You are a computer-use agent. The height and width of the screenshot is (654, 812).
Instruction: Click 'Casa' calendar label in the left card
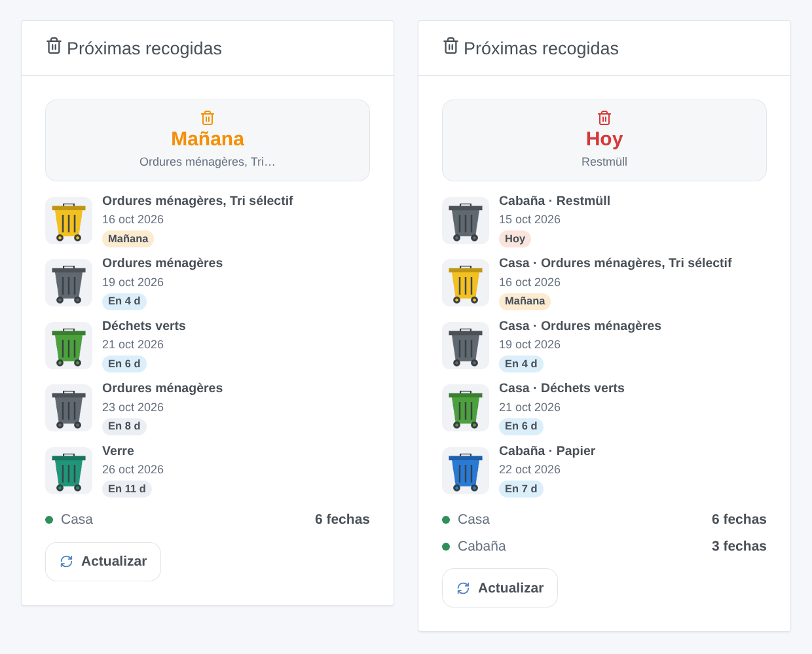tap(77, 520)
